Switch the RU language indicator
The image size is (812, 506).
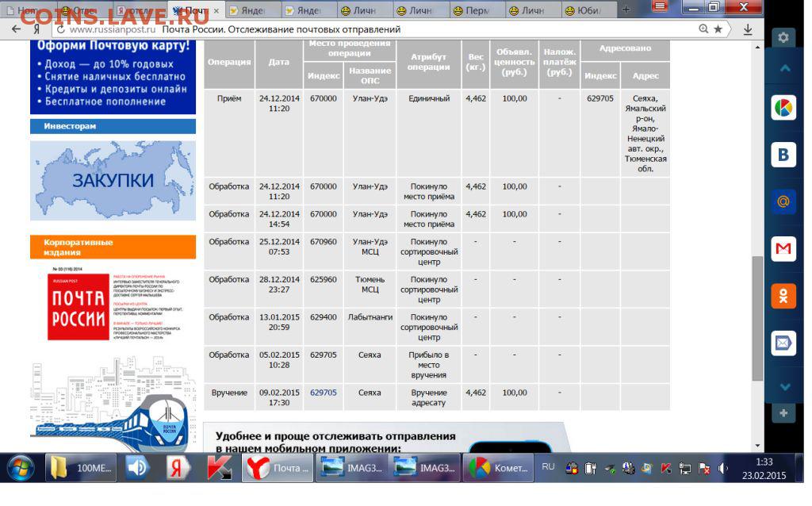pos(548,466)
